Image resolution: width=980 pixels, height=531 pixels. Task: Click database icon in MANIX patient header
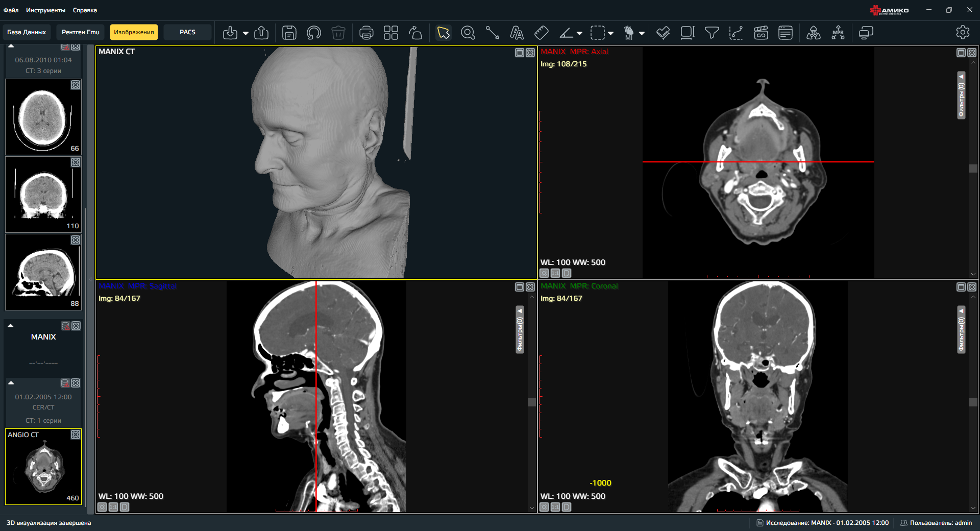(65, 326)
